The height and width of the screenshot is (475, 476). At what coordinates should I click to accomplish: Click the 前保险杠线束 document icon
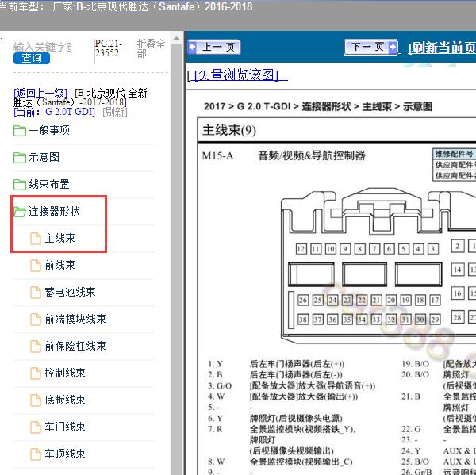tap(36, 347)
